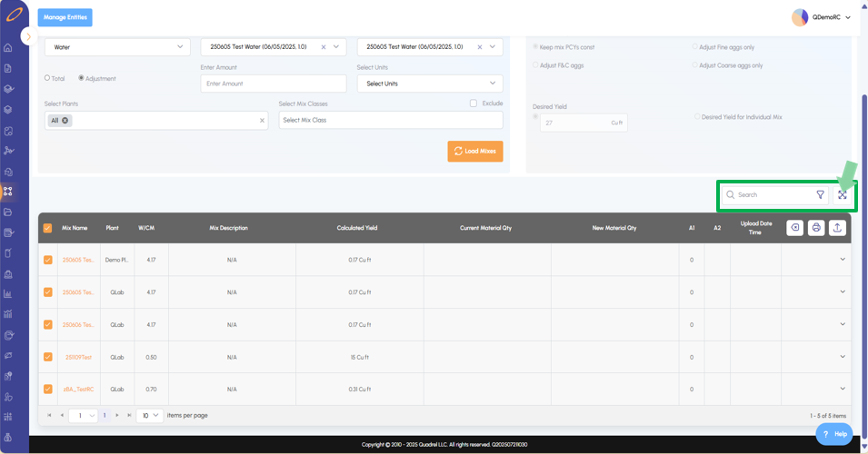This screenshot has width=868, height=454.
Task: Open the 250606 Tes.. mix link
Action: pos(78,324)
